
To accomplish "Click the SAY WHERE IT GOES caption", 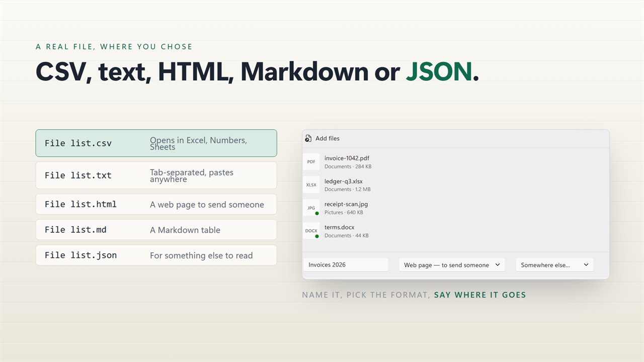I will (480, 295).
